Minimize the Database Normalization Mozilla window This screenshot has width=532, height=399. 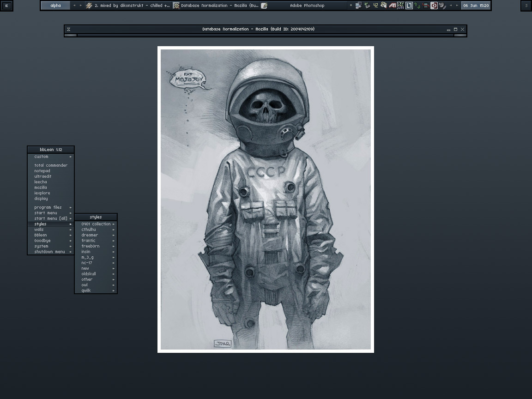[448, 30]
